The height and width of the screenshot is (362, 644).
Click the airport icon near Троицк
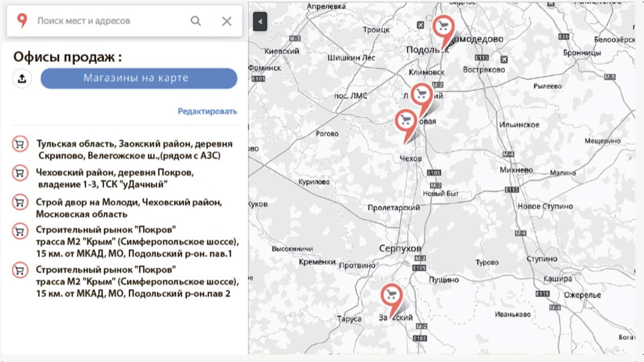pos(420,25)
